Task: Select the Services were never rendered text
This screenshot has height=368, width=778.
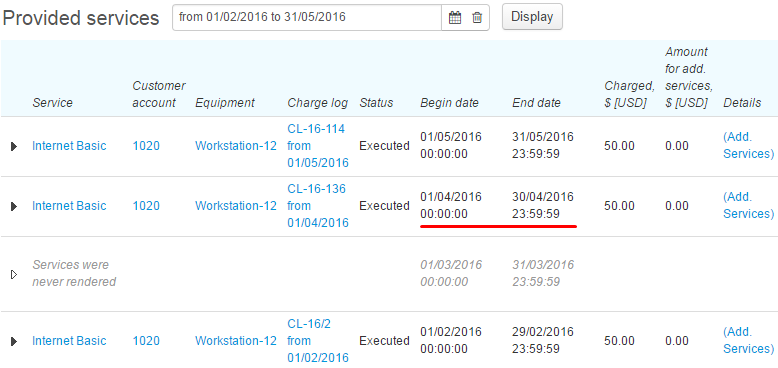Action: (x=74, y=273)
